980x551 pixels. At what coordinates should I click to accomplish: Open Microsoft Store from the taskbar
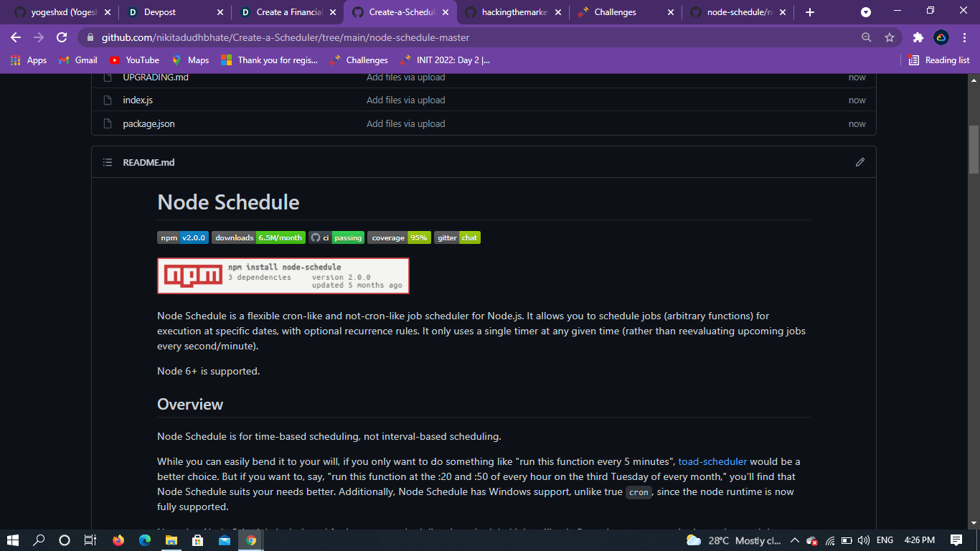coord(198,540)
